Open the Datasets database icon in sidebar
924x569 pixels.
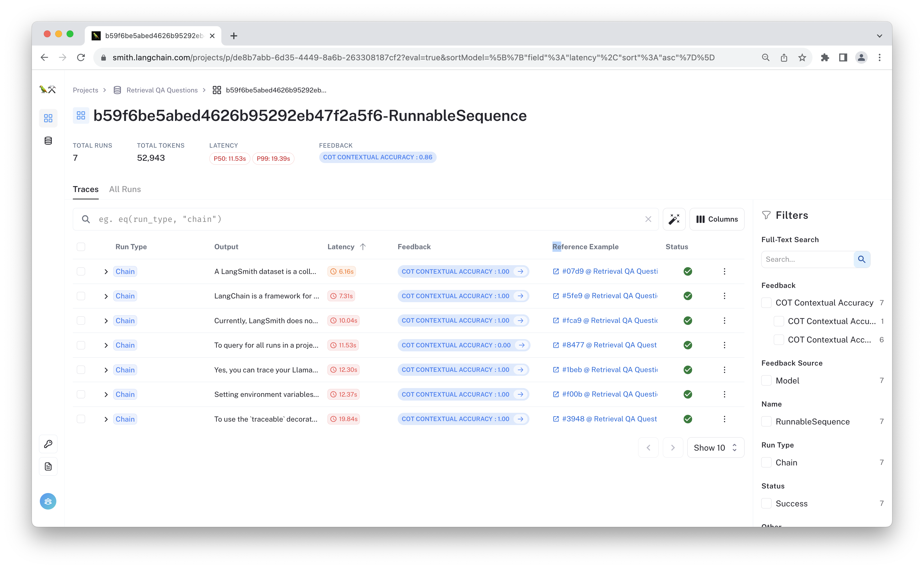point(48,141)
